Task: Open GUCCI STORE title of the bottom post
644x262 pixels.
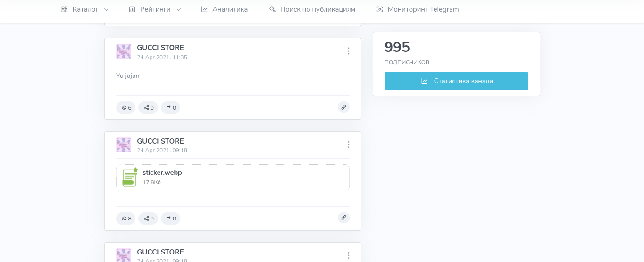Action: [x=160, y=252]
